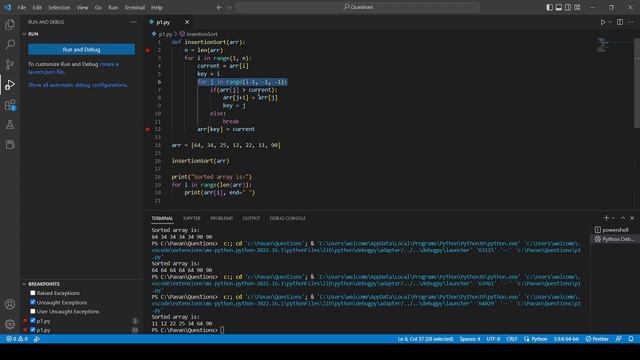
Task: Open the notifications bell in status bar
Action: (x=631, y=339)
